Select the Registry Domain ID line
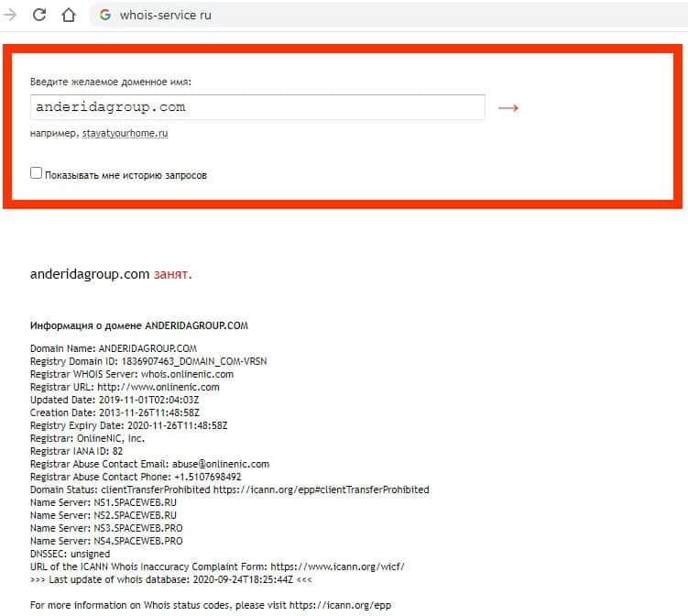Image resolution: width=688 pixels, height=616 pixels. [148, 361]
